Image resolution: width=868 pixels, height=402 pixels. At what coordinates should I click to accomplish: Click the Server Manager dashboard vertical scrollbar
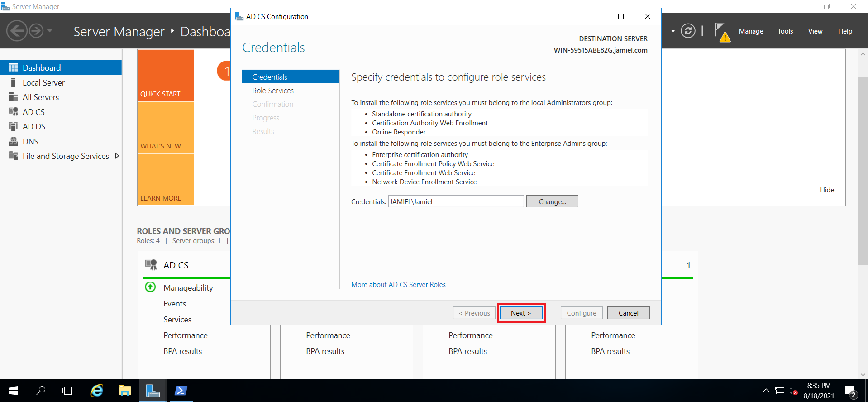(863, 171)
